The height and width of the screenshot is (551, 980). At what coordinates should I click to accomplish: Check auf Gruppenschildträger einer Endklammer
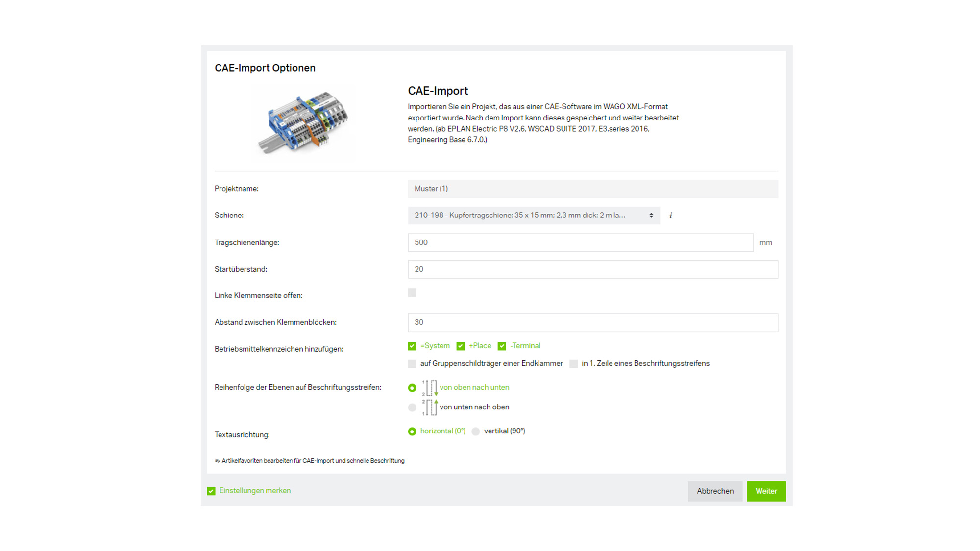pyautogui.click(x=412, y=364)
